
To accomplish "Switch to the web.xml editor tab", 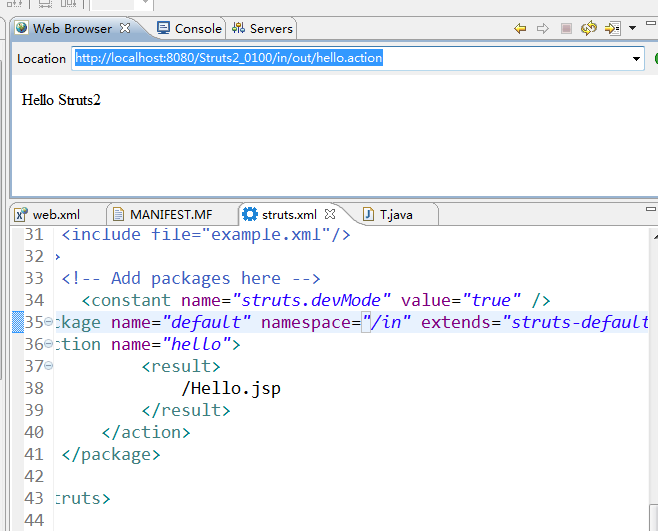I will (56, 215).
